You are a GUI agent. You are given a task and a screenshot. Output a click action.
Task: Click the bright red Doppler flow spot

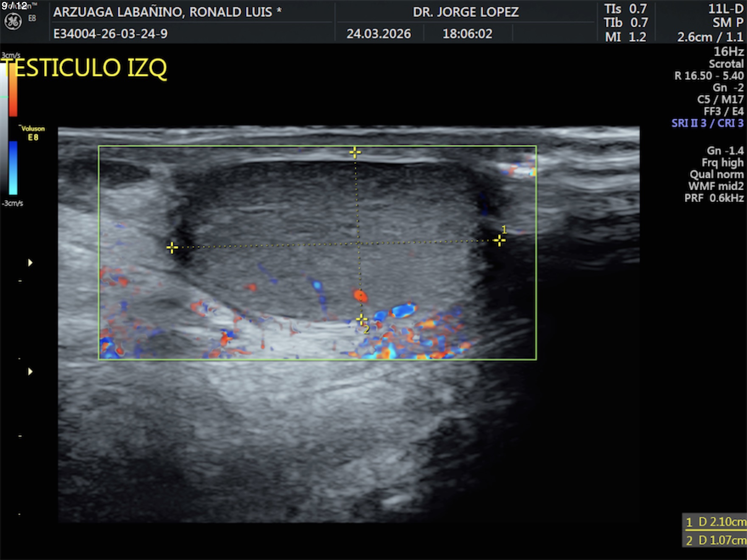click(360, 295)
